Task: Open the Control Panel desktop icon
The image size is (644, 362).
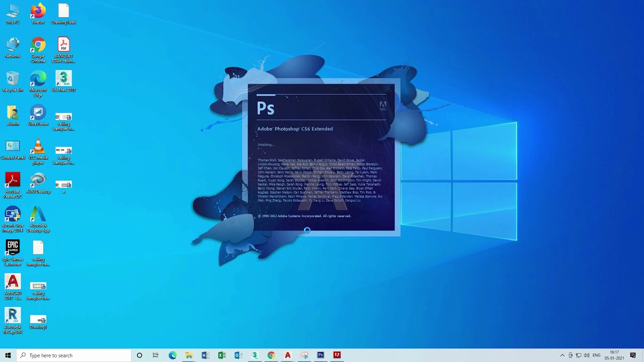Action: click(x=13, y=150)
